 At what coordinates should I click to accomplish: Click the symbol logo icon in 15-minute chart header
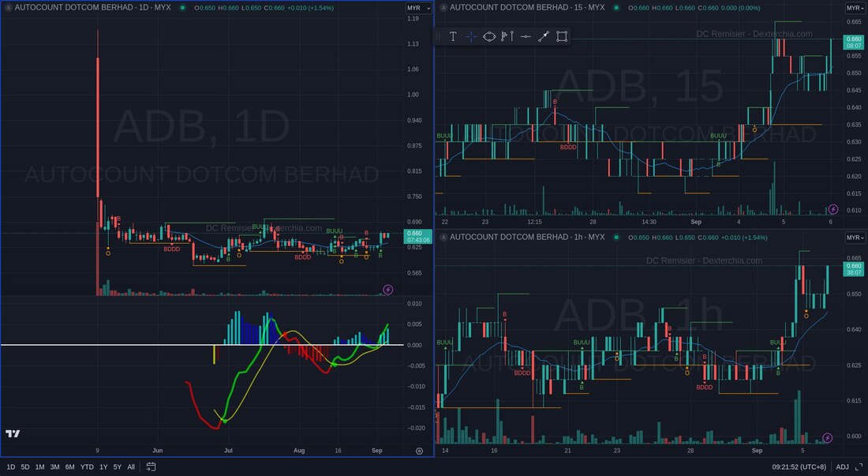(443, 8)
